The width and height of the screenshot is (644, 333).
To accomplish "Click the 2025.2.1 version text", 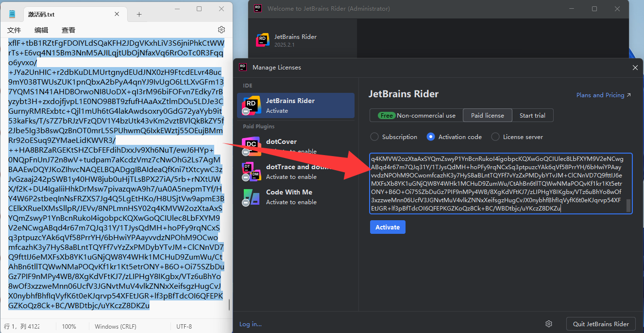I will pyautogui.click(x=285, y=45).
